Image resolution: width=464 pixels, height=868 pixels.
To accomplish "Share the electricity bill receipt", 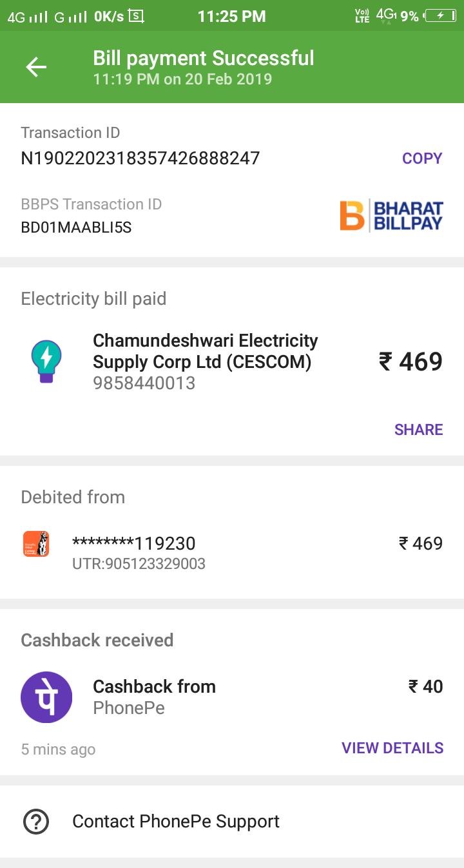I will [418, 430].
